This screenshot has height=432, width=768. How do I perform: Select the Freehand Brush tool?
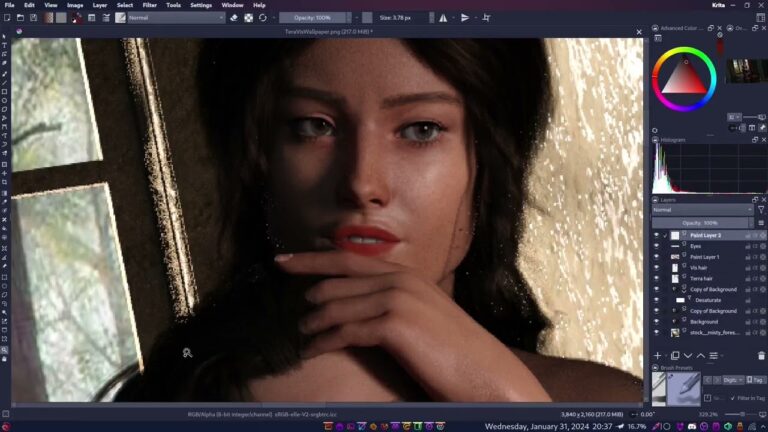point(4,73)
